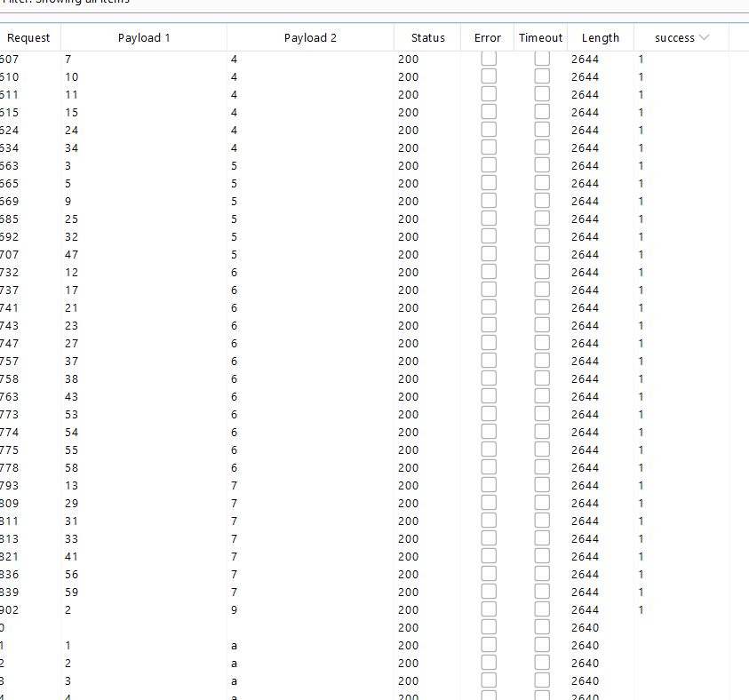
Task: Select Payload 1 cell with value 55
Action: pos(72,449)
